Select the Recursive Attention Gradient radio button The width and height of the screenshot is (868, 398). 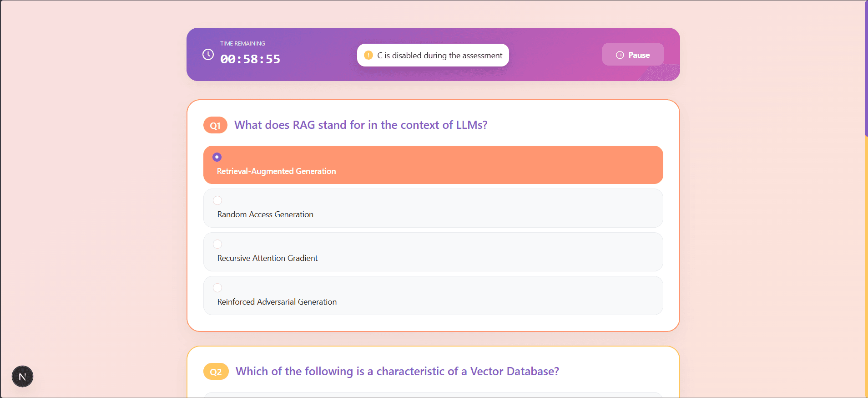pyautogui.click(x=217, y=244)
